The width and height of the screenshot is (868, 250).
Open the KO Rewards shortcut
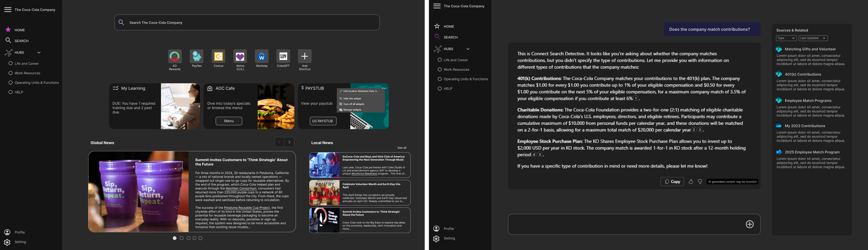point(175,56)
